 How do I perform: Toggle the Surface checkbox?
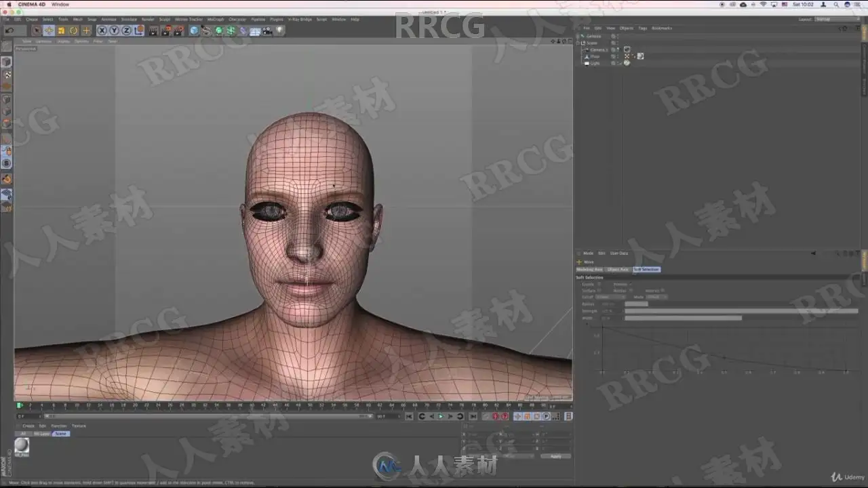point(599,290)
